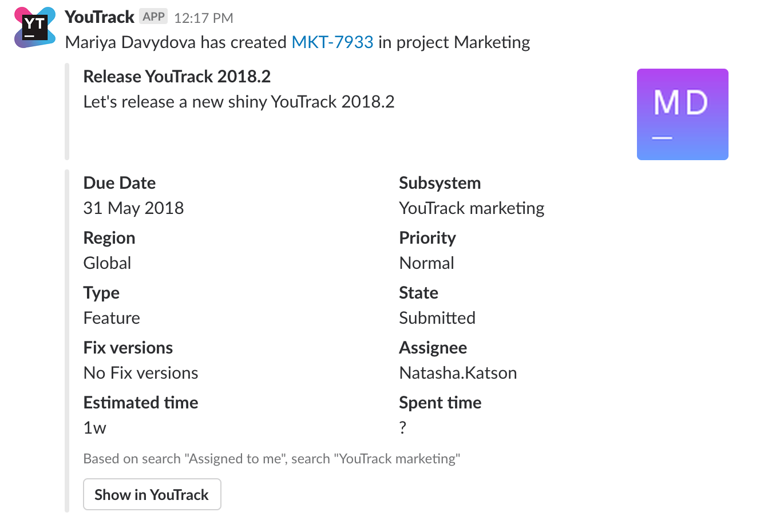Select the 12:17 PM message timestamp
Image resolution: width=764 pixels, height=532 pixels.
coord(203,18)
